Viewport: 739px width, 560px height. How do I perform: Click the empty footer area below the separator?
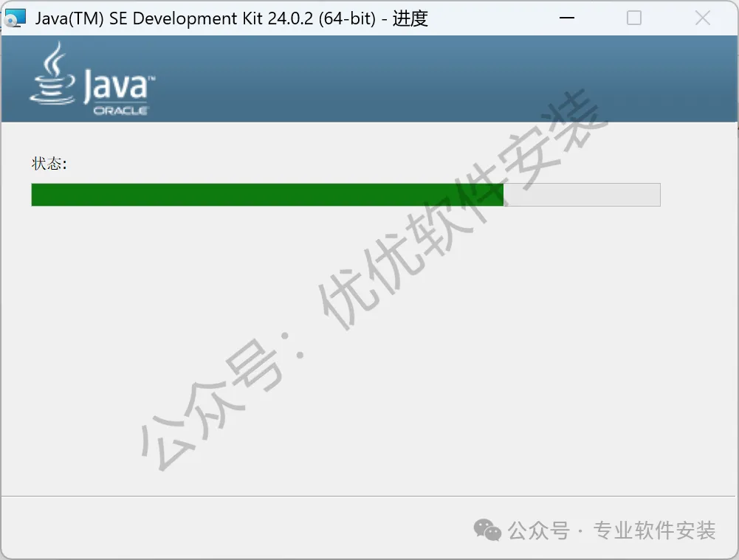click(x=236, y=528)
